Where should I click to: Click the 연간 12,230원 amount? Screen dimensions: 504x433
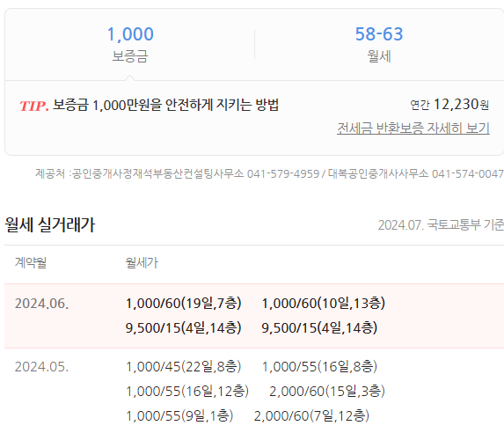click(x=449, y=105)
